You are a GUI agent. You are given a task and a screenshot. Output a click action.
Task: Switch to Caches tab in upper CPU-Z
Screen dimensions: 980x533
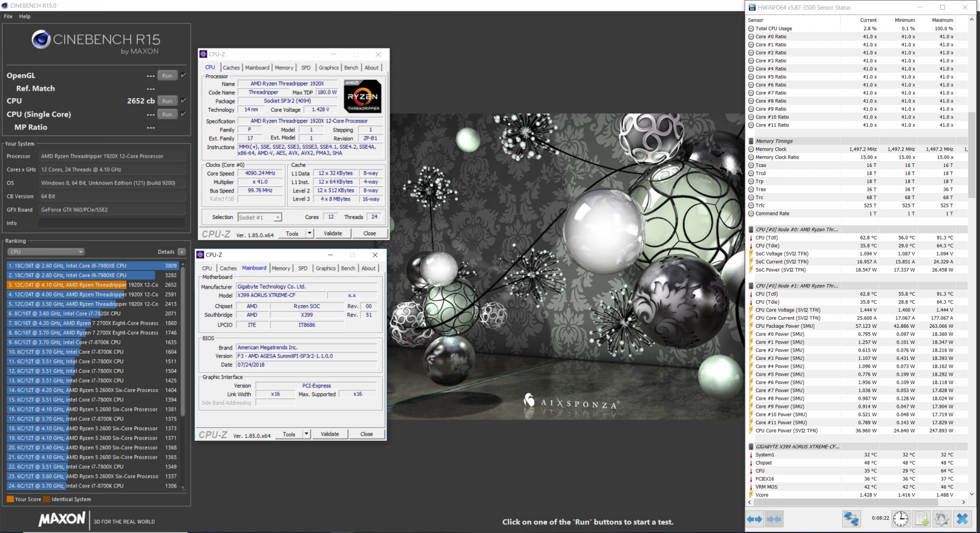231,67
